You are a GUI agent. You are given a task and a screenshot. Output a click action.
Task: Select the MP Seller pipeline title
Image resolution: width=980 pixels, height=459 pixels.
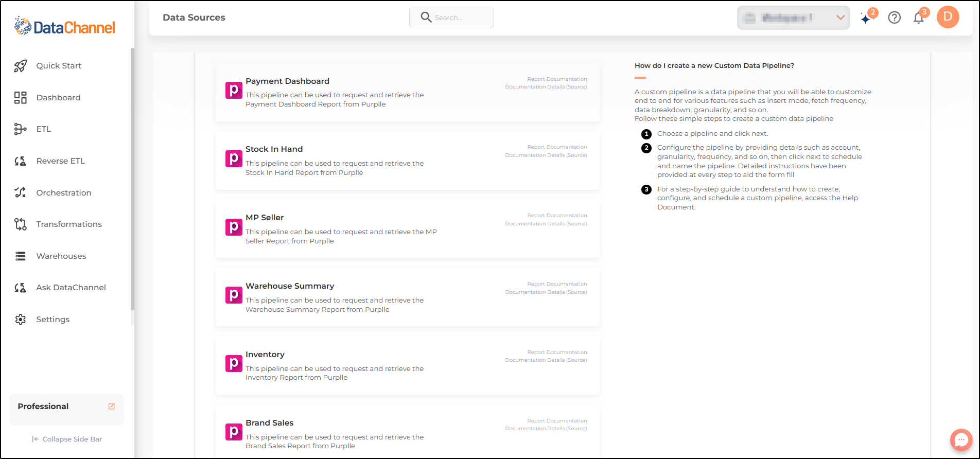click(x=265, y=218)
